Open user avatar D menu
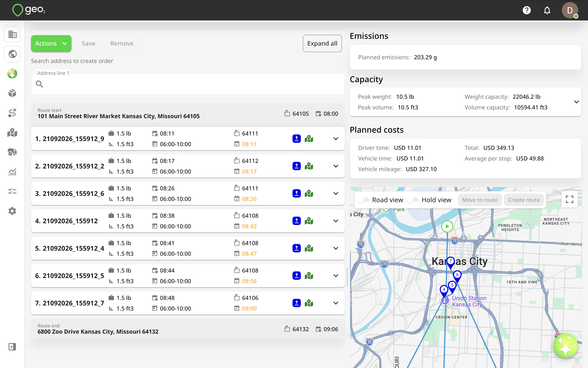The width and height of the screenshot is (588, 368). [x=570, y=10]
